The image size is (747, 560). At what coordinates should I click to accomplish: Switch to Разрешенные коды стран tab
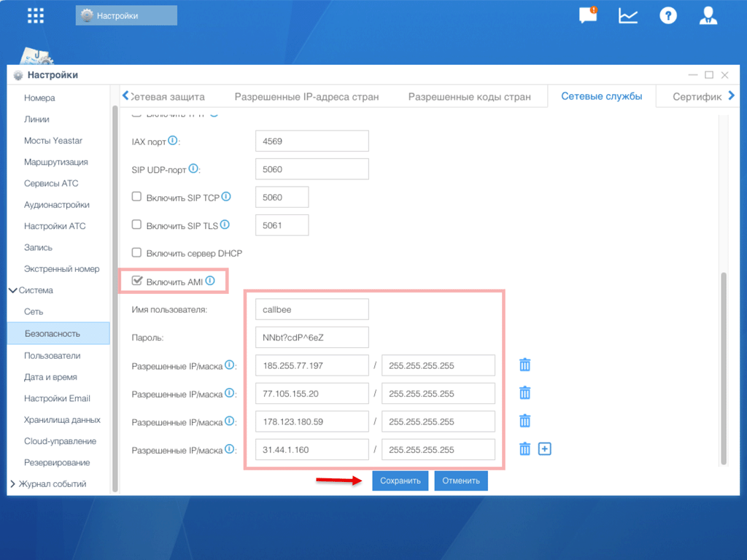469,96
